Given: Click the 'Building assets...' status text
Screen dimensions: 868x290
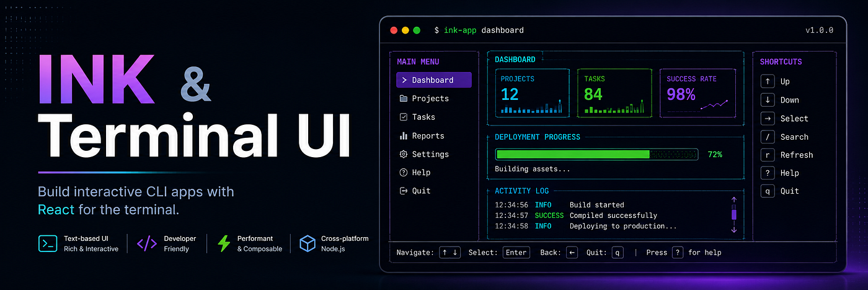Looking at the screenshot, I should (532, 169).
